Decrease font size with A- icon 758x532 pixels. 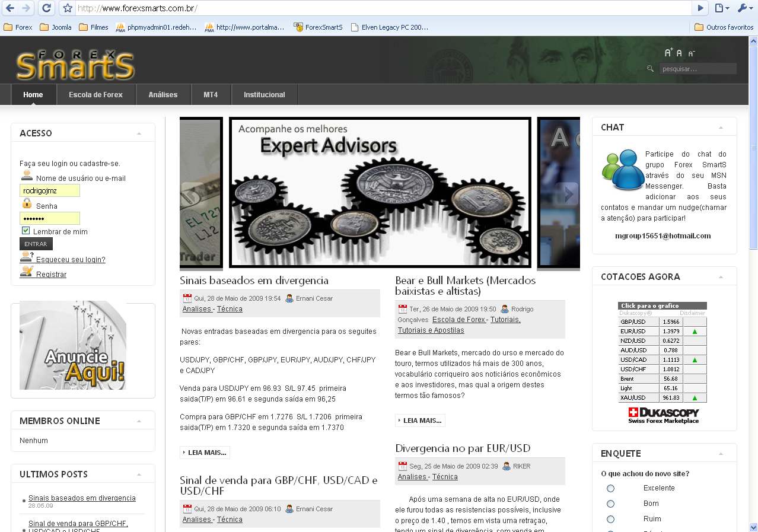pos(691,54)
